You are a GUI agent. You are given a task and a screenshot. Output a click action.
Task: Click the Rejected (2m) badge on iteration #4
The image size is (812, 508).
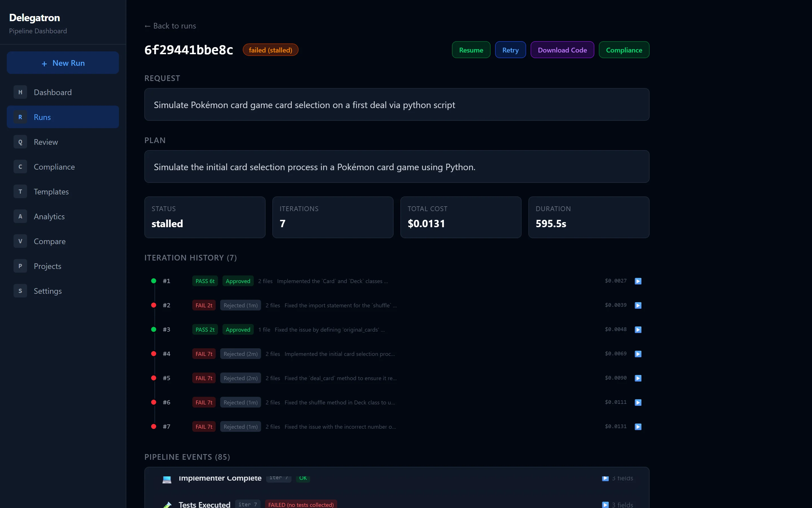[x=240, y=354]
